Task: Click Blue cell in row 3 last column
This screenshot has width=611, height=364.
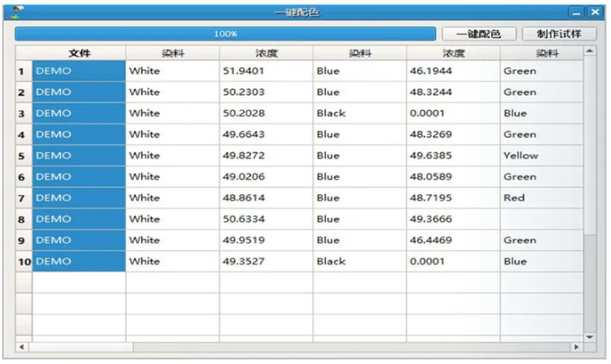Action: (x=541, y=113)
